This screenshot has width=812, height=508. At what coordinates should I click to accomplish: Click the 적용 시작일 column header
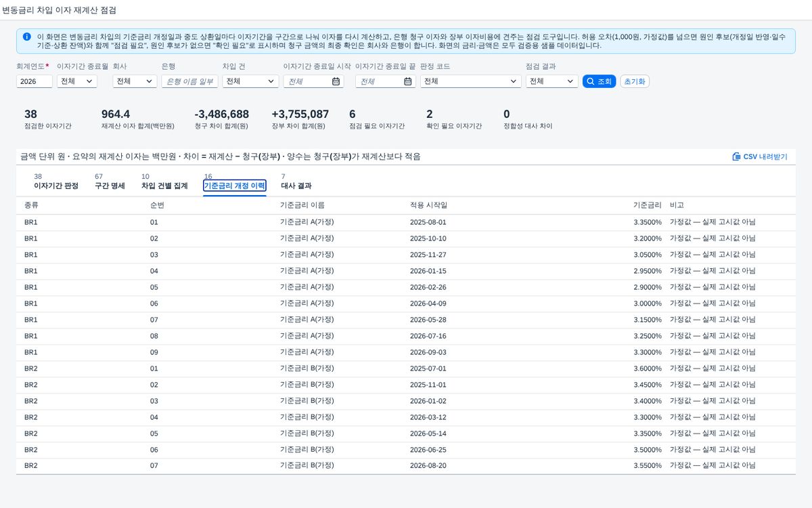(x=428, y=205)
